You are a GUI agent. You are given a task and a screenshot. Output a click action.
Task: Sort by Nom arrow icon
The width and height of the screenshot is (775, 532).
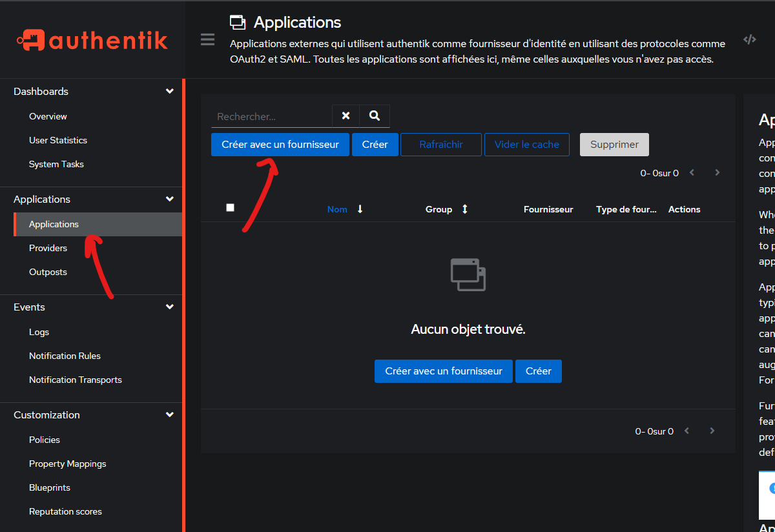point(360,209)
